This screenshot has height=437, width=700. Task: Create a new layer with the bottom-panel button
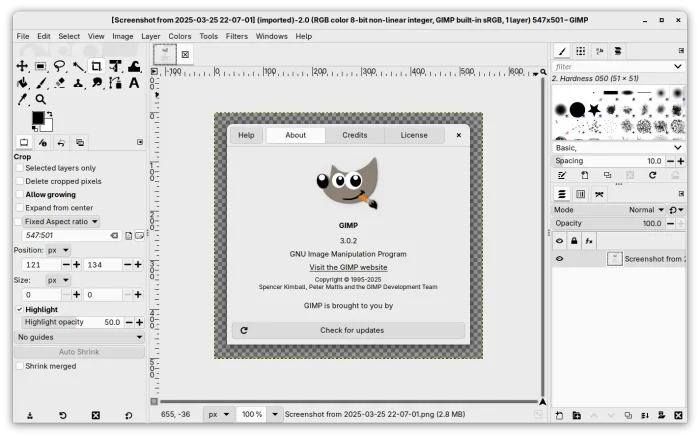(x=559, y=416)
